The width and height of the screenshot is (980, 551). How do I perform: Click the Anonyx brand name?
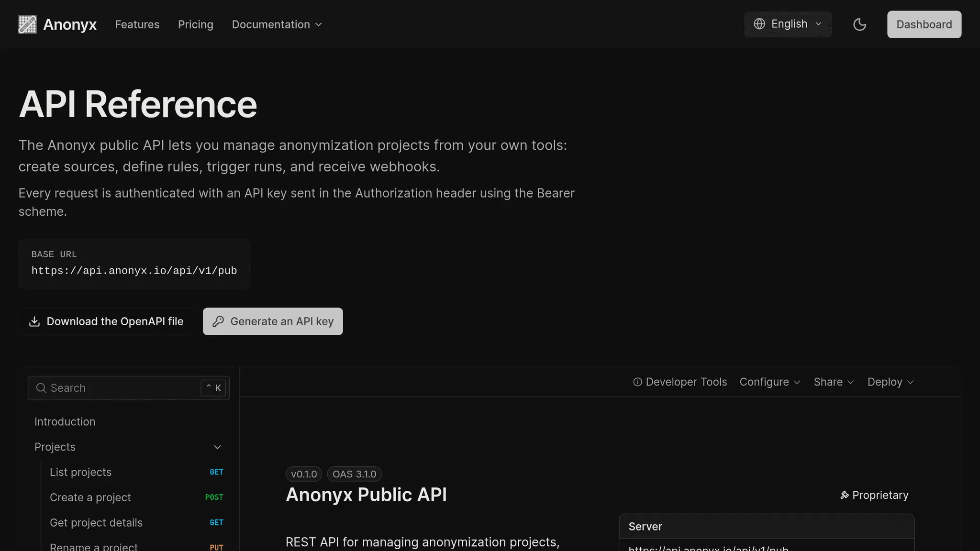(70, 24)
